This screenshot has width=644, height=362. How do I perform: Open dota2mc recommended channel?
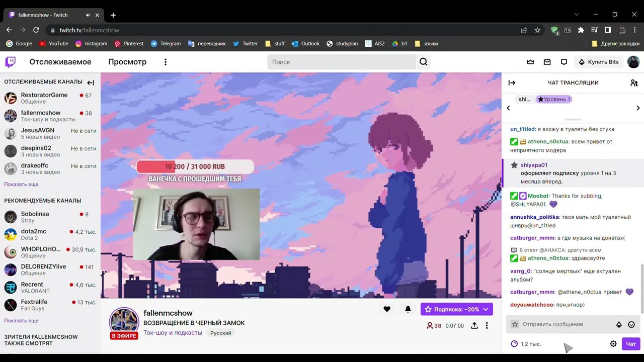49,234
